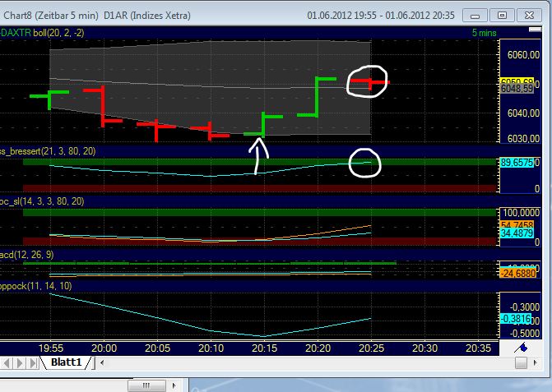
Task: Click the tall green price bar at 20:20
Action: (317, 97)
